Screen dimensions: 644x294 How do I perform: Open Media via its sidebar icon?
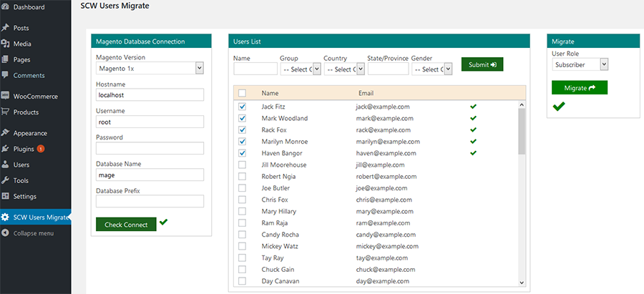click(x=6, y=44)
